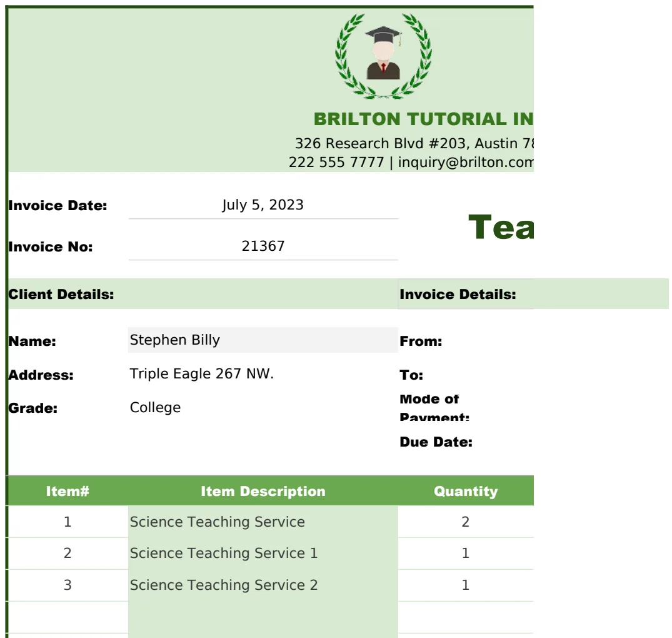This screenshot has height=638, width=672.
Task: Click the Quantity column header
Action: tap(466, 491)
